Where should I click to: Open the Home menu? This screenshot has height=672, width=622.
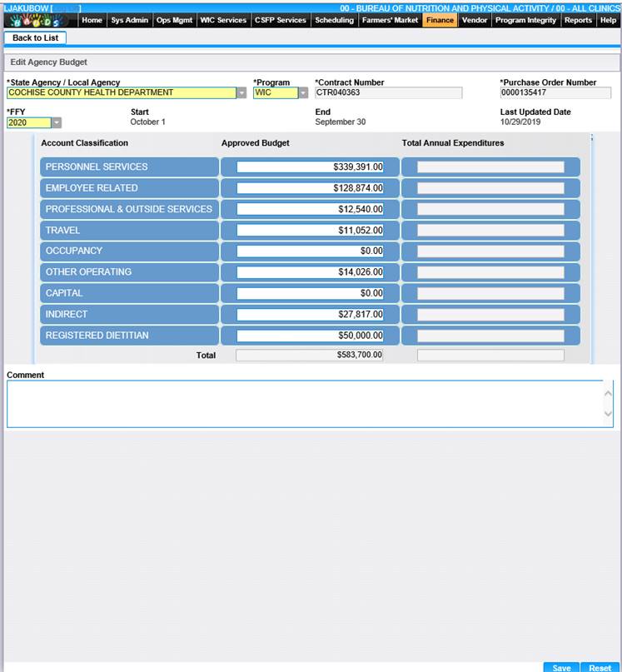(x=92, y=20)
